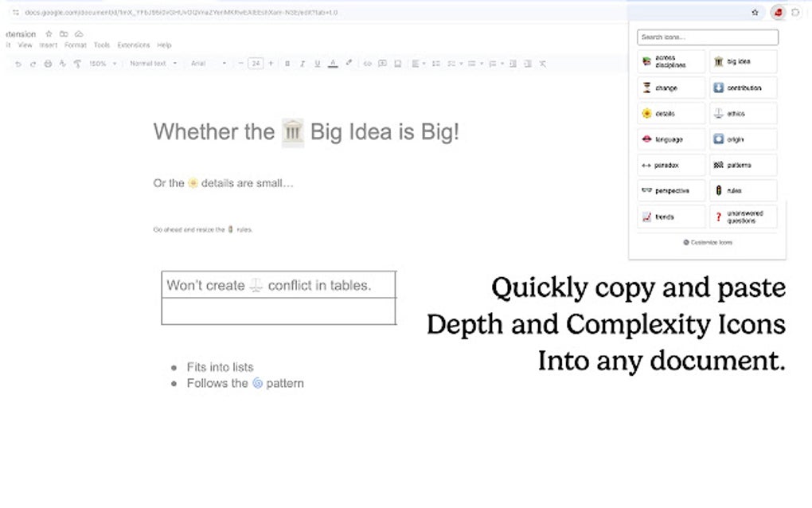Screen dimensions: 812x508
Task: Select the change hourglass icon
Action: click(x=670, y=88)
